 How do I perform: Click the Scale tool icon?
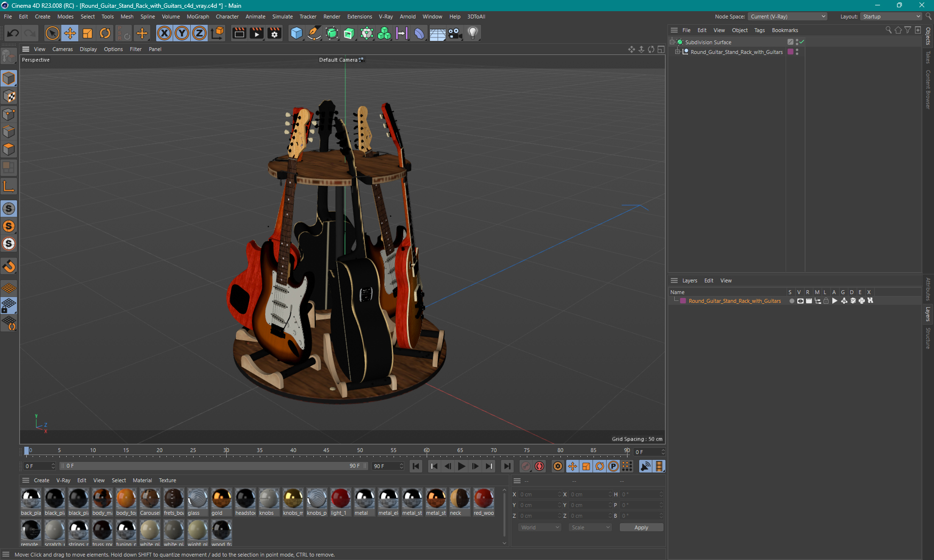click(x=88, y=33)
